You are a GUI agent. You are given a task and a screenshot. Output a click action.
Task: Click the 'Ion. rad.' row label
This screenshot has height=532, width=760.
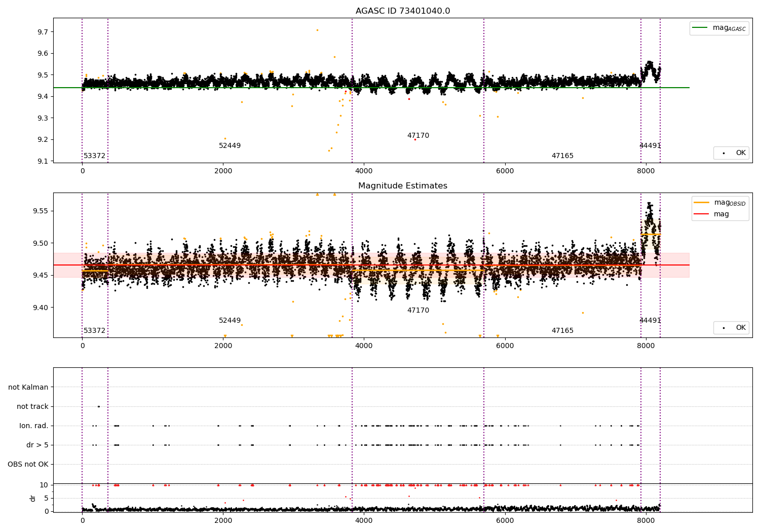[x=34, y=426]
